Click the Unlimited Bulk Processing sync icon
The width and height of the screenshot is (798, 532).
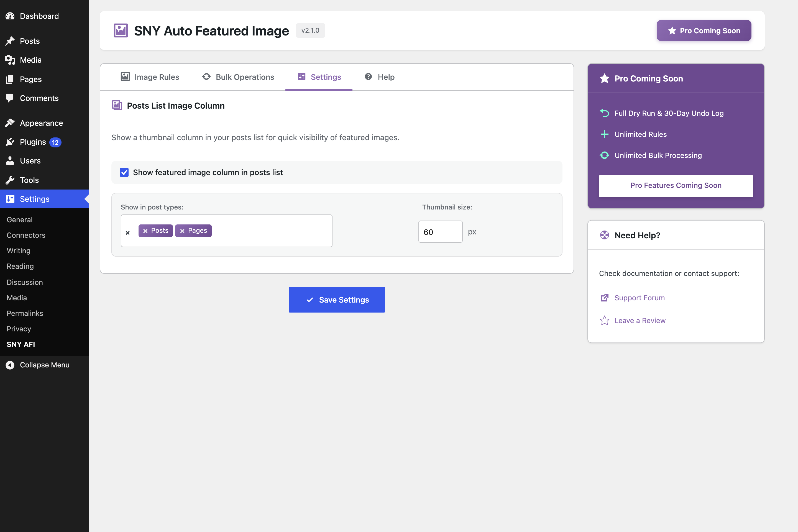click(605, 155)
